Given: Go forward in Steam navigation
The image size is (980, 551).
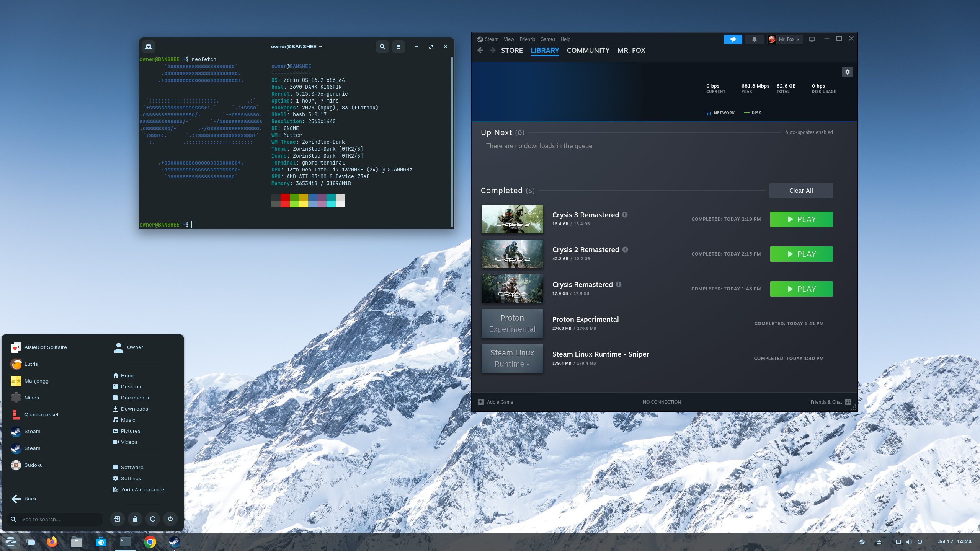Looking at the screenshot, I should tap(493, 50).
